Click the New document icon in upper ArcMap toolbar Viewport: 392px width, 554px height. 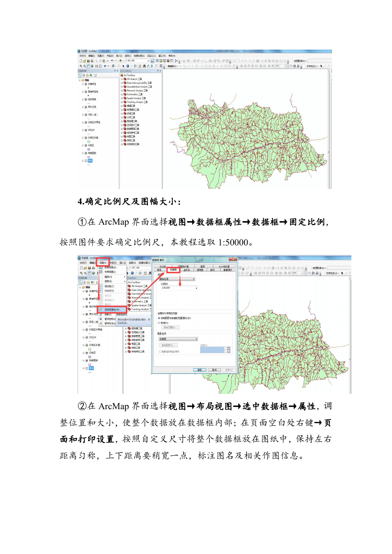81,61
